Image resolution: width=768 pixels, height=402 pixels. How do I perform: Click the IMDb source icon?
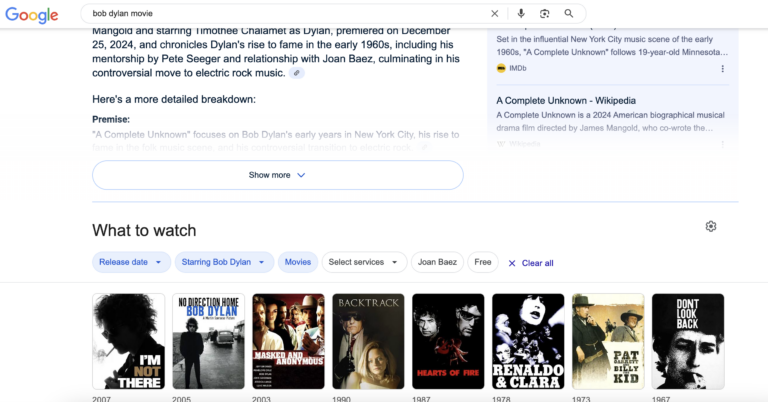501,68
